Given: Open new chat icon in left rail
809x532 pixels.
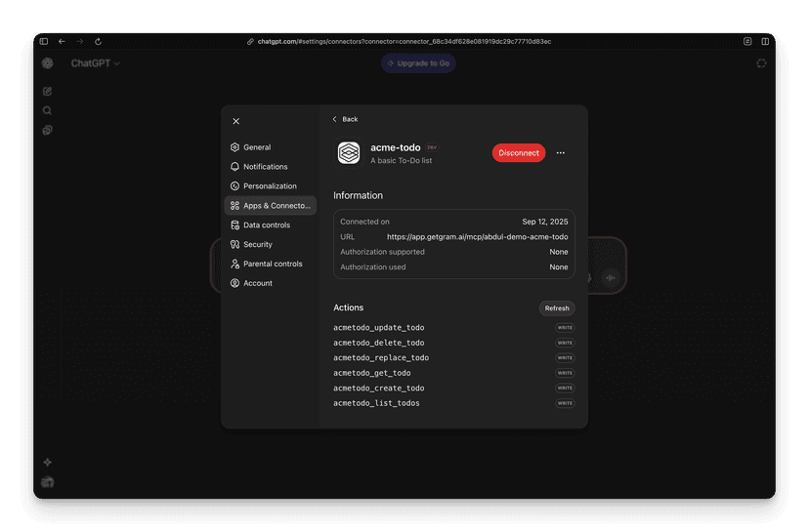Looking at the screenshot, I should click(x=48, y=91).
